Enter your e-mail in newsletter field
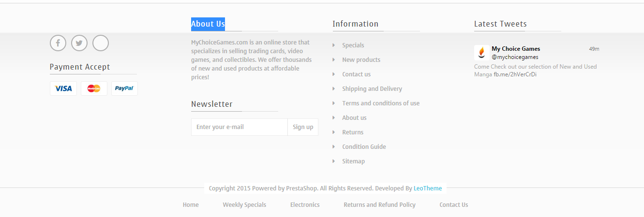This screenshot has height=217, width=644. (x=240, y=127)
